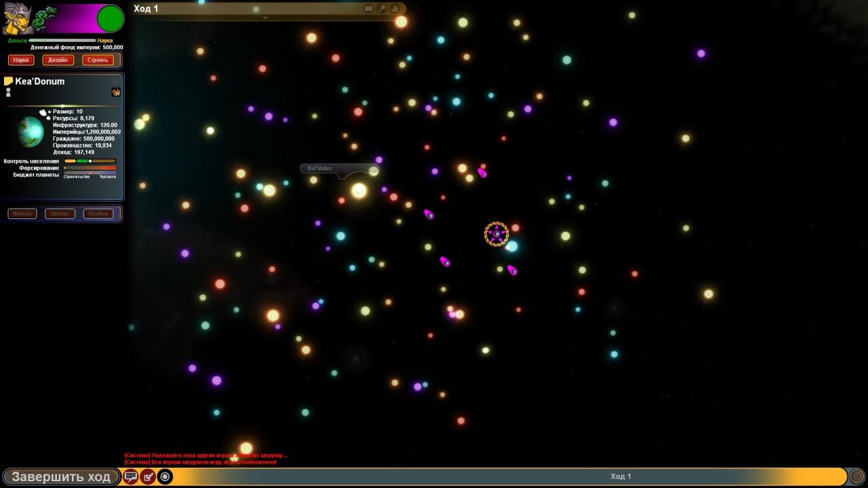Image resolution: width=868 pixels, height=488 pixels.
Task: Click the green circle empire indicator
Action: (x=110, y=18)
